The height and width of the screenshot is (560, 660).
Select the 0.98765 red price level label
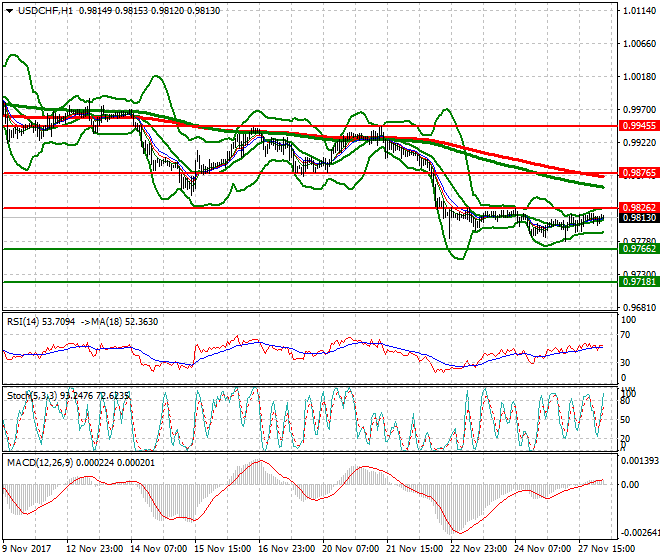[x=638, y=174]
